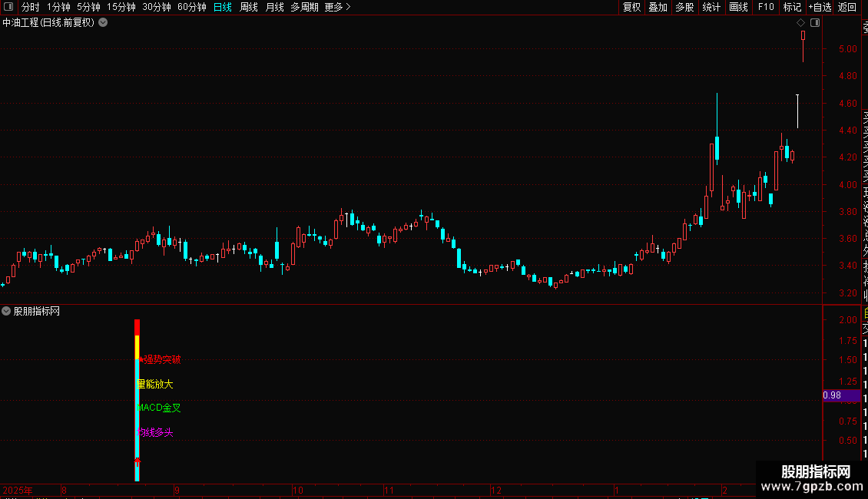Select the 1分钟 period

(58, 7)
